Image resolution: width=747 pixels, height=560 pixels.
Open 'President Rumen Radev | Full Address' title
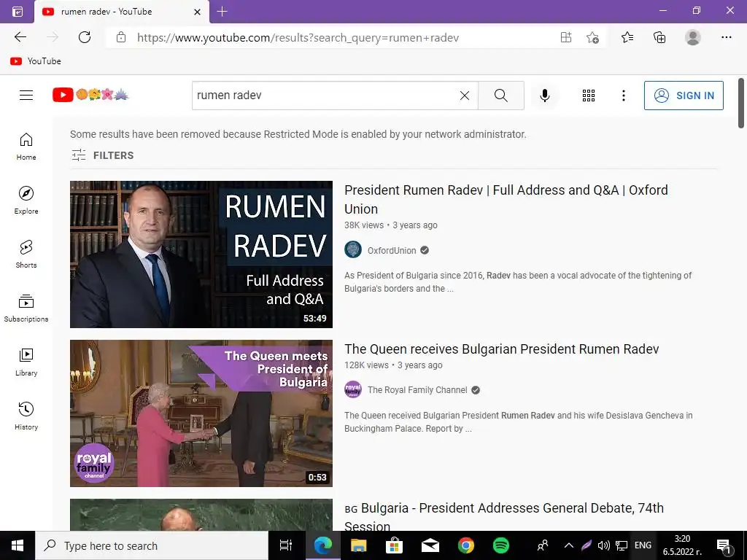click(506, 199)
